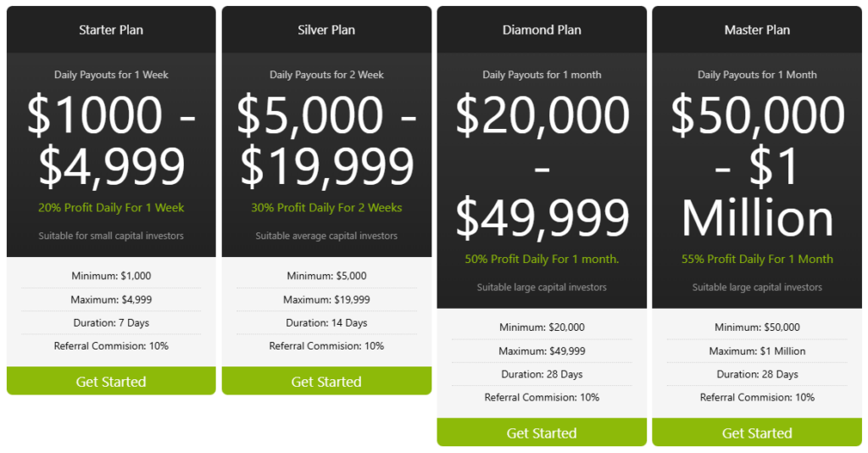Viewport: 868px width, 453px height.
Task: Click "50% Profit Daily For 1 month." text
Action: (x=542, y=260)
